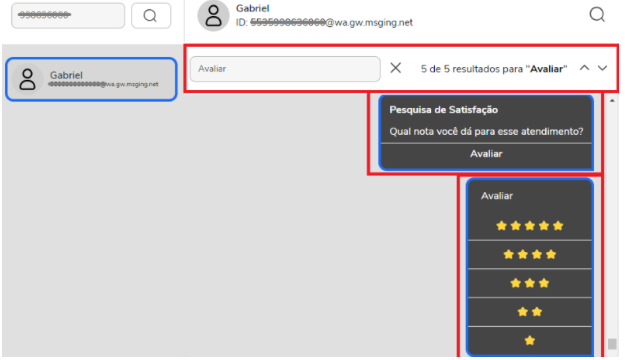The width and height of the screenshot is (625, 360).
Task: Click the '5 de 5 resultados' text
Action: pos(494,69)
